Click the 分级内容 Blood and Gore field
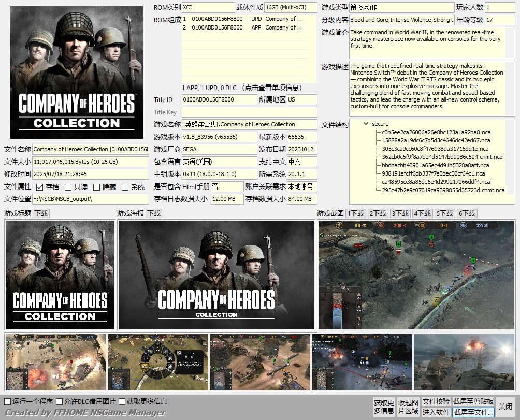 pyautogui.click(x=401, y=20)
